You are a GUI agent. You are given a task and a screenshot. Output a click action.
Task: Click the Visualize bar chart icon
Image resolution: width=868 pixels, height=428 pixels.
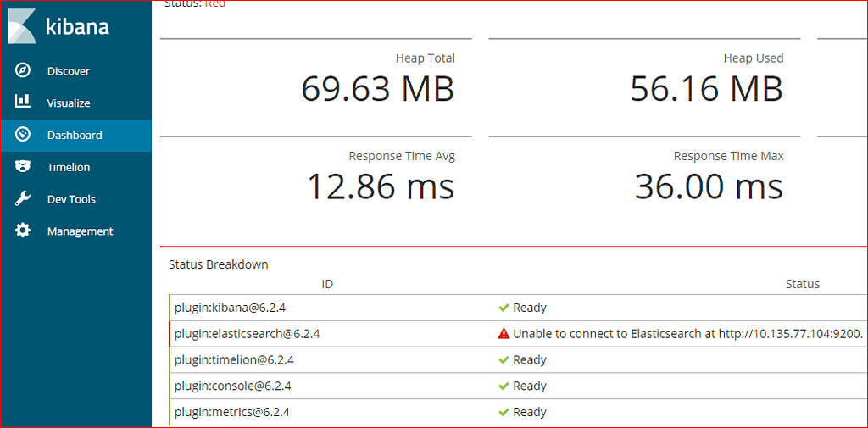click(x=23, y=102)
